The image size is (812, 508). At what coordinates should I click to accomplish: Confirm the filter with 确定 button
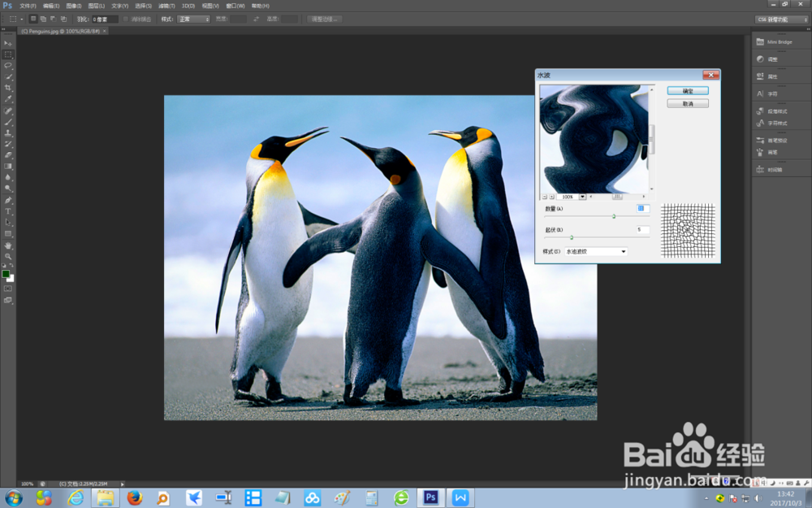tap(687, 90)
